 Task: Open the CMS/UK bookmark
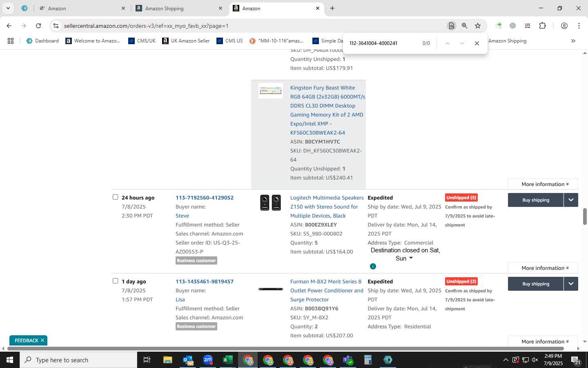[142, 41]
